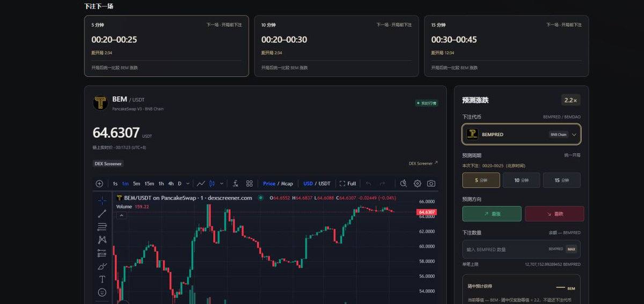Set chart currency to USD
The height and width of the screenshot is (304, 644).
coord(308,183)
